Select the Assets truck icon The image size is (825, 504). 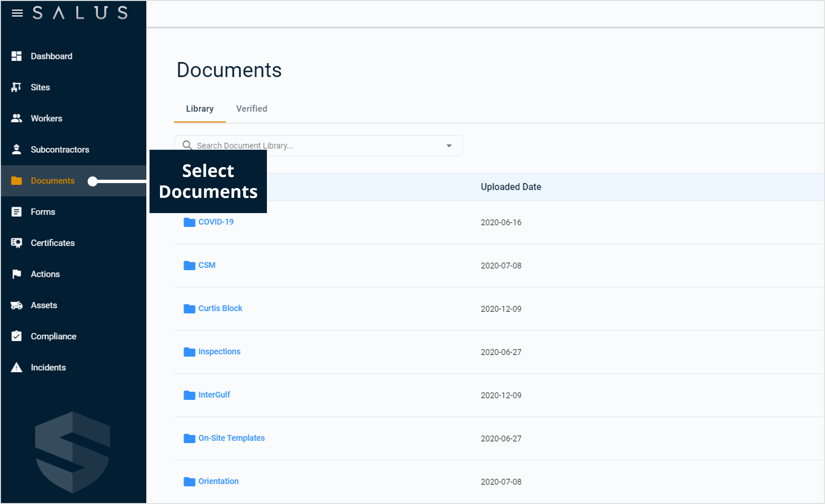16,305
